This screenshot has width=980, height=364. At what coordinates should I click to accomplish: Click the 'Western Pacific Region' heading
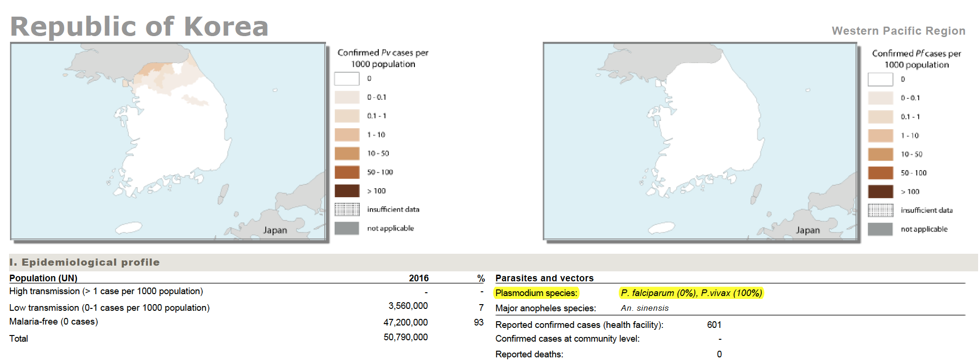click(898, 31)
